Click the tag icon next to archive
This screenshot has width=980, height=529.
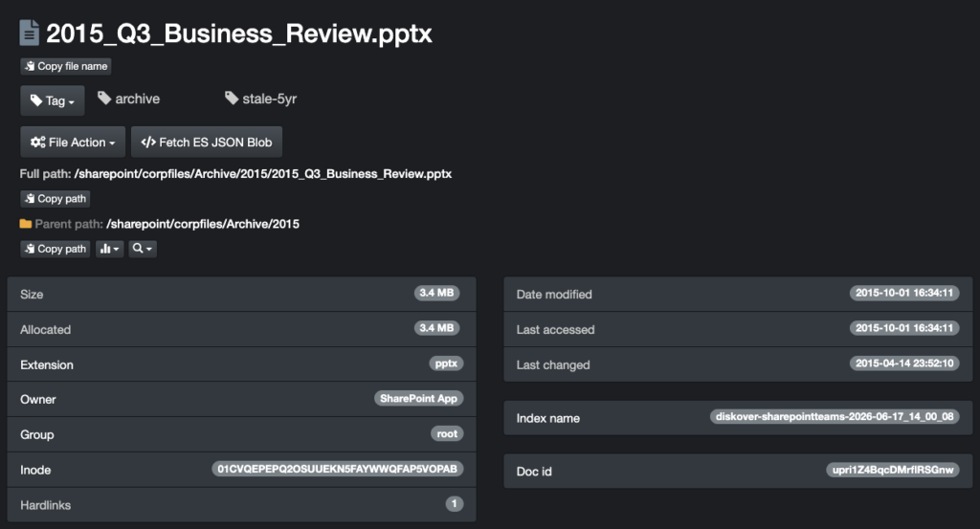click(104, 99)
